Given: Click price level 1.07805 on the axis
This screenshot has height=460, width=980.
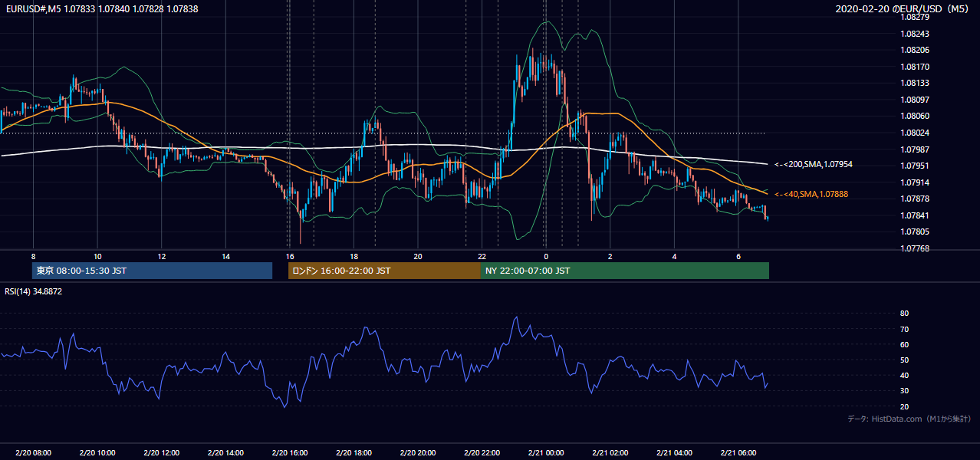Looking at the screenshot, I should (x=915, y=232).
